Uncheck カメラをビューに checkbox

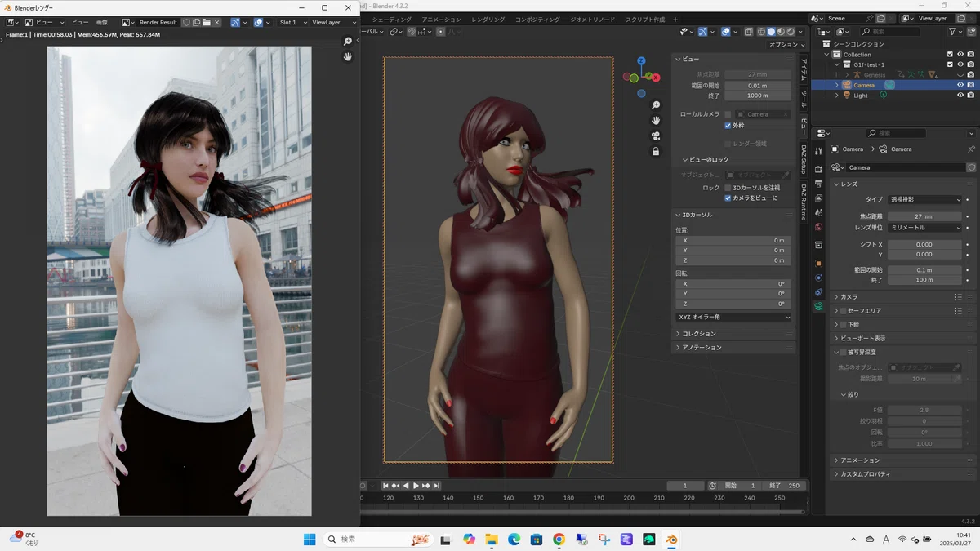728,198
